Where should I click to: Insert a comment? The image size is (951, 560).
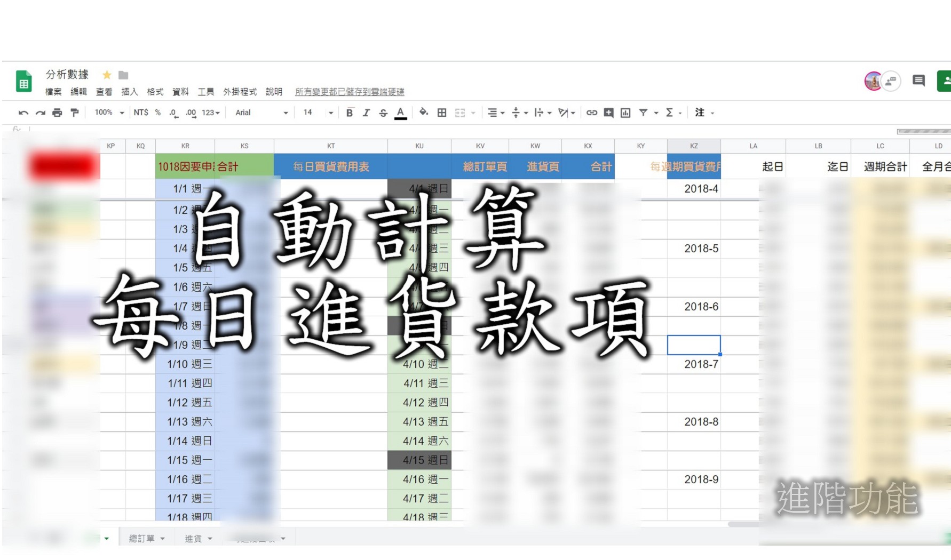(608, 113)
